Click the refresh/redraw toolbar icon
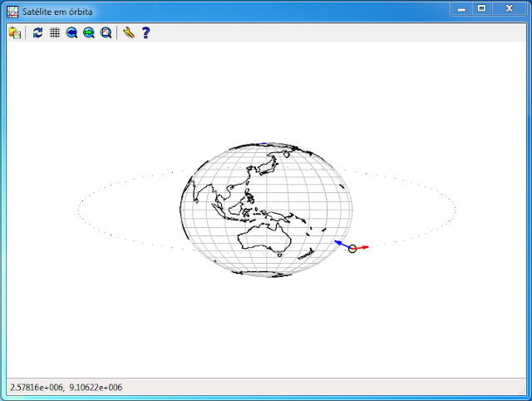The height and width of the screenshot is (401, 532). 37,33
